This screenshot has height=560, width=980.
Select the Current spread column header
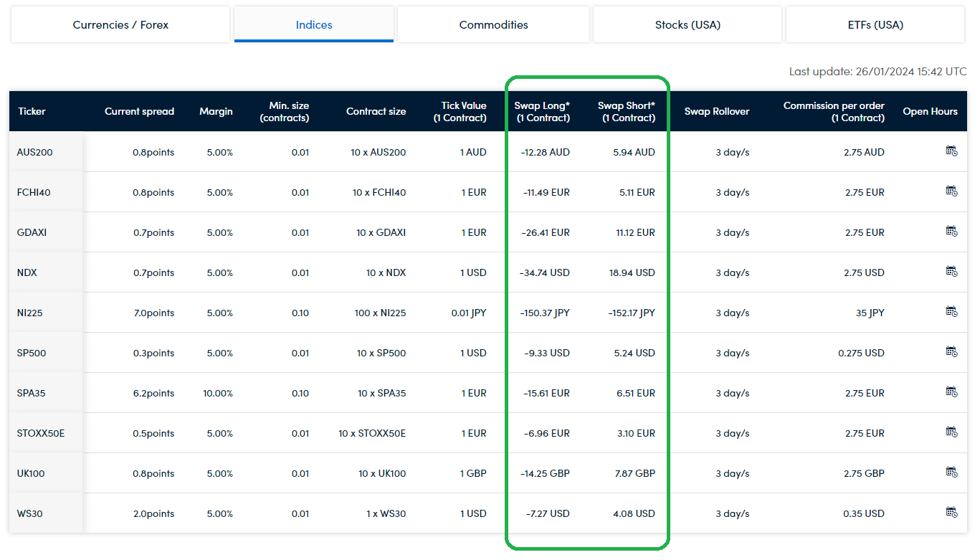coord(139,112)
